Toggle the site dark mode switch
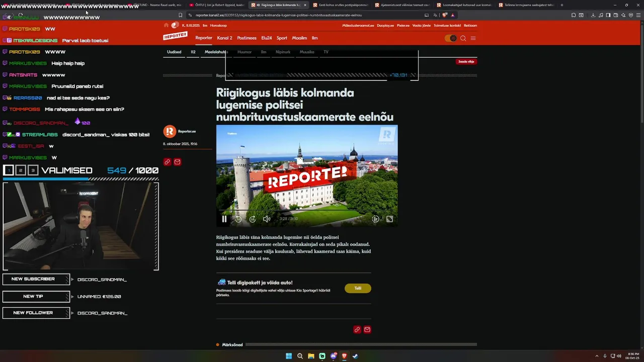This screenshot has width=644, height=362. tap(450, 38)
